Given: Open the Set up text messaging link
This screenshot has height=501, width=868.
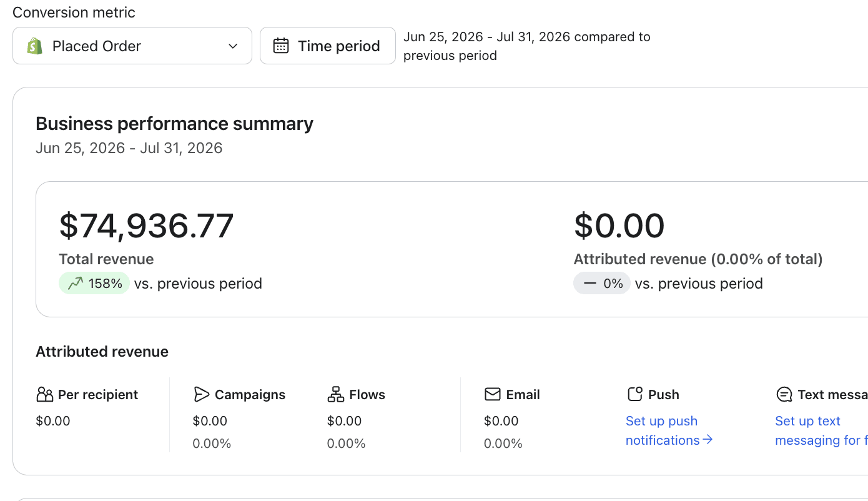Looking at the screenshot, I should 821,430.
